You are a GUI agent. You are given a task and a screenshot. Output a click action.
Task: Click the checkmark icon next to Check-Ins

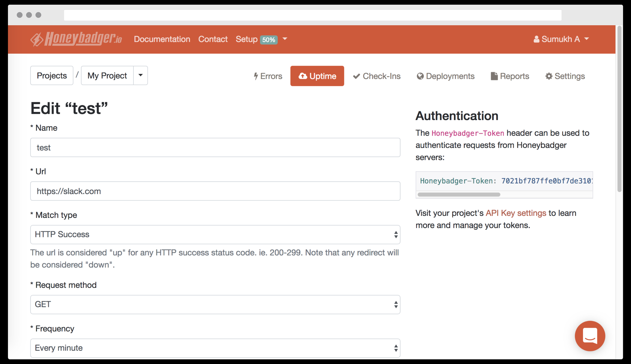pyautogui.click(x=356, y=76)
